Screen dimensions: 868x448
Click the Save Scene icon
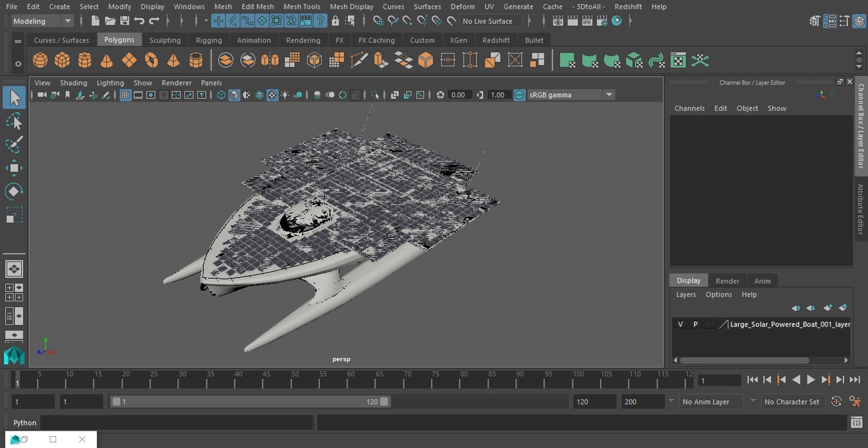point(125,21)
